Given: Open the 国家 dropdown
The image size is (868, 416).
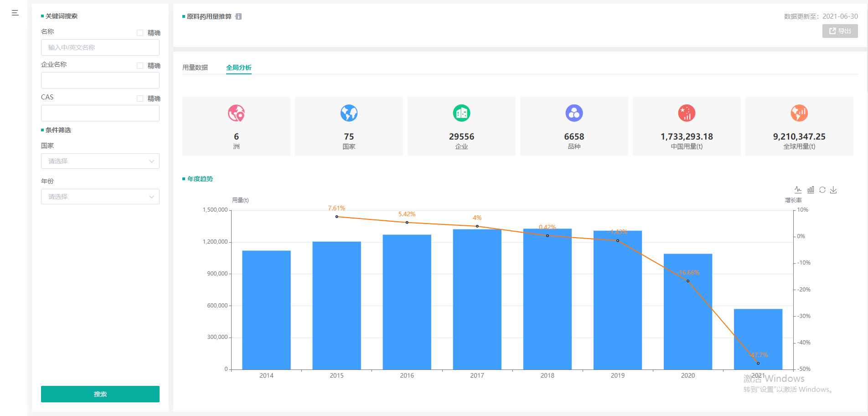Looking at the screenshot, I should coord(100,161).
